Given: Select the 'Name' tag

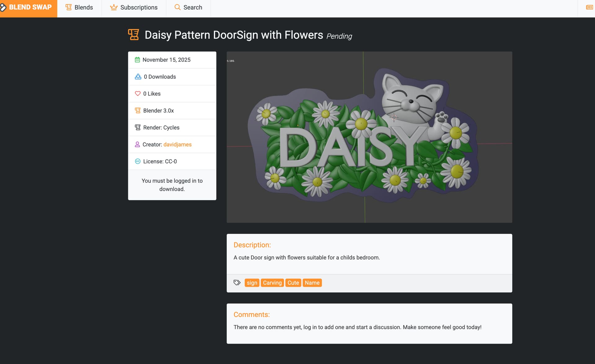Looking at the screenshot, I should click(x=312, y=283).
